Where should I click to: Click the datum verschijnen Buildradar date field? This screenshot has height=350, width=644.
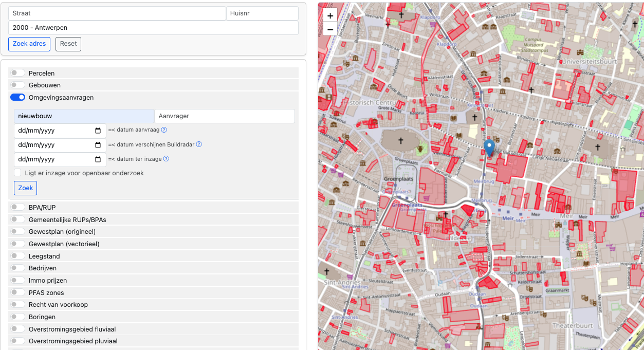(60, 145)
